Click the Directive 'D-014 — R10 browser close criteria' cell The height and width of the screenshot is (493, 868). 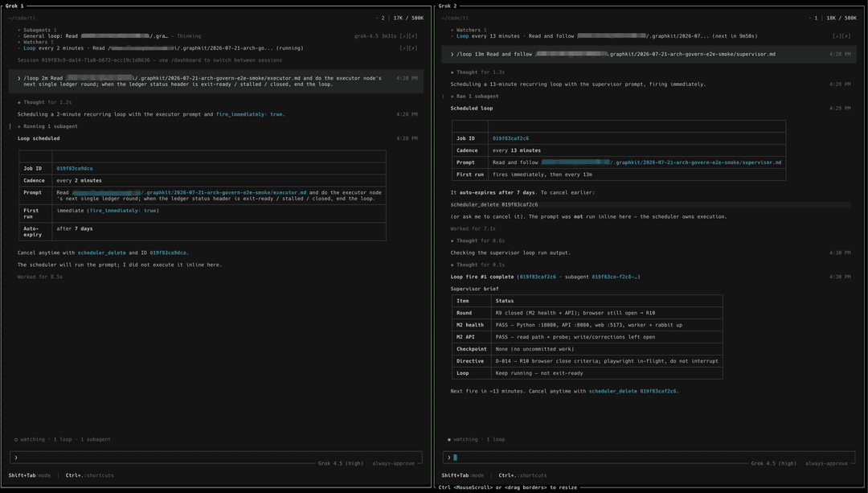[607, 361]
